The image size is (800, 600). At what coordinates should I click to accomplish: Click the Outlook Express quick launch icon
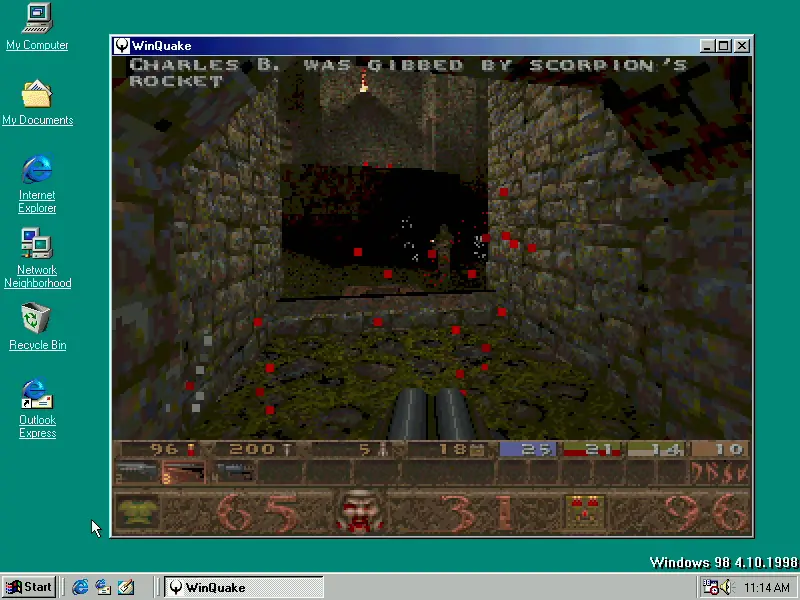[103, 587]
